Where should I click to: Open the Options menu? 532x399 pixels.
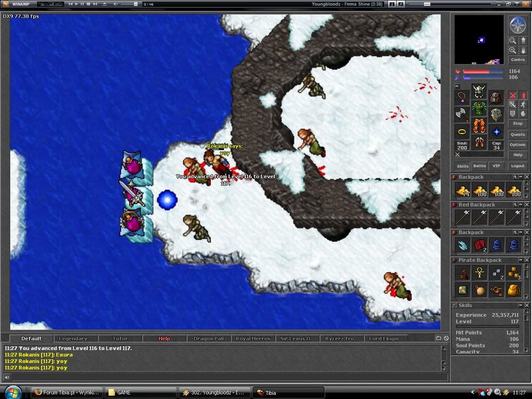coord(518,144)
